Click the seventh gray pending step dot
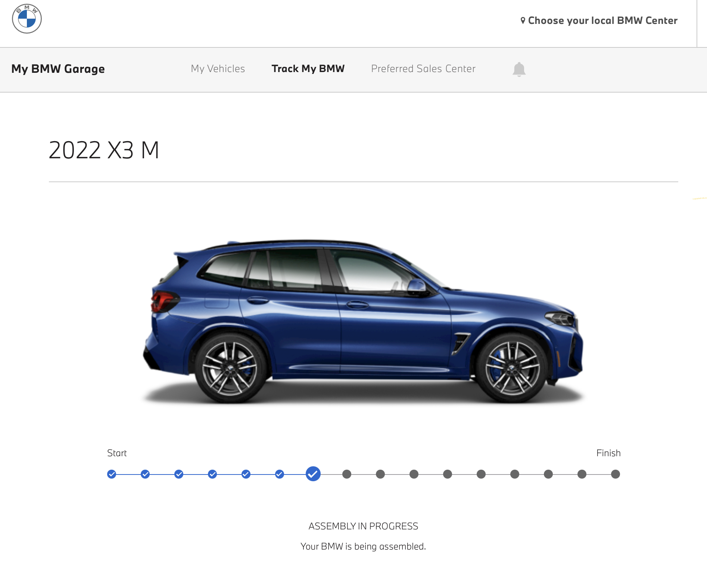The image size is (707, 588). [548, 474]
